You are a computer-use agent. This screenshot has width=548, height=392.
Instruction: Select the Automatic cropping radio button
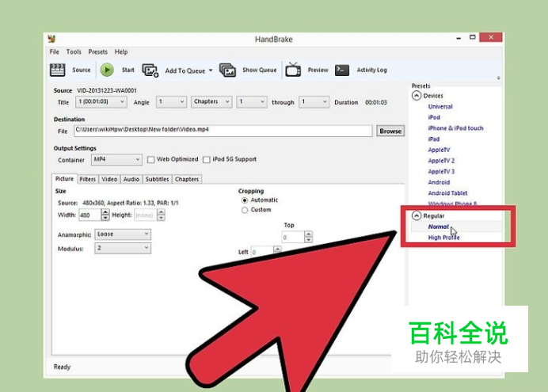click(x=245, y=200)
